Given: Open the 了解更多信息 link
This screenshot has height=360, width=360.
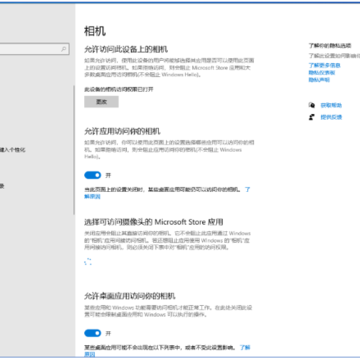Looking at the screenshot, I should pos(324,65).
